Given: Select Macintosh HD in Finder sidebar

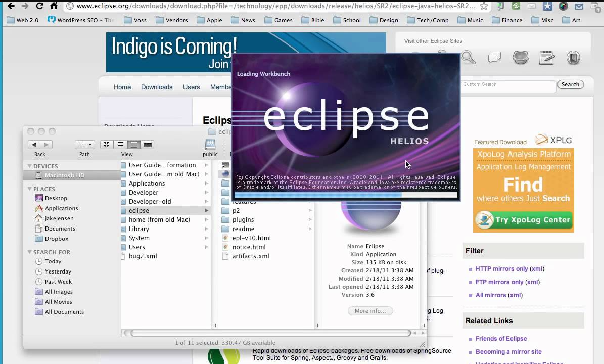Looking at the screenshot, I should 72,175.
